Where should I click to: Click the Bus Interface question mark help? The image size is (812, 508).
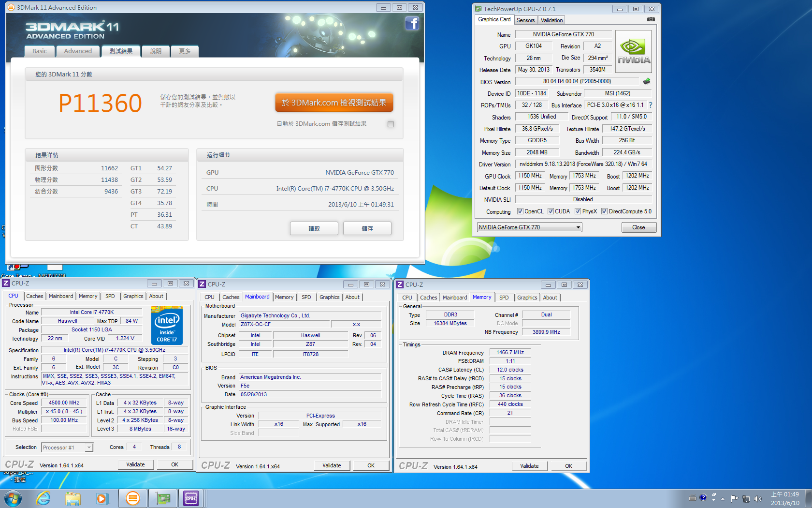coord(651,105)
